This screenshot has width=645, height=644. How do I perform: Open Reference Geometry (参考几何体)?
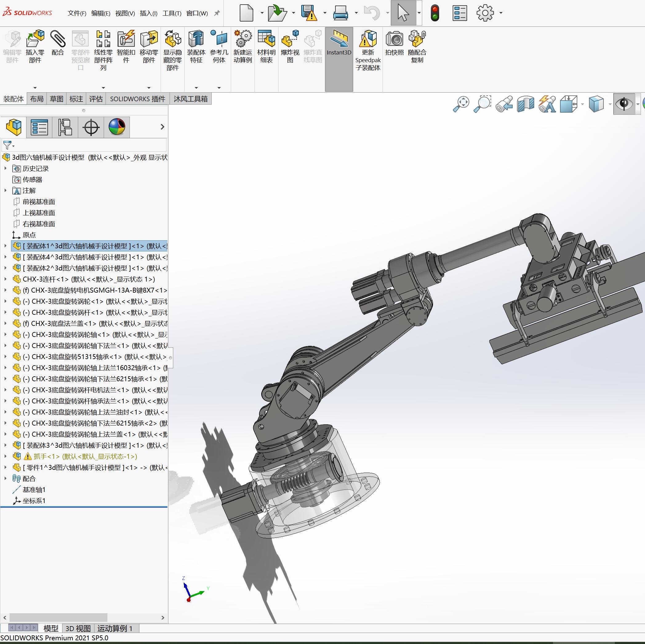(x=219, y=39)
